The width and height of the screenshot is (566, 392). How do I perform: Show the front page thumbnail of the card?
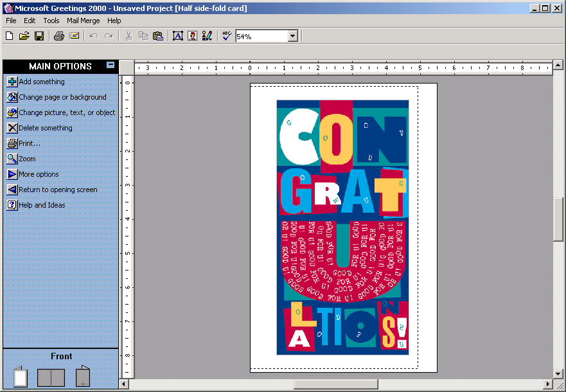coord(20,377)
